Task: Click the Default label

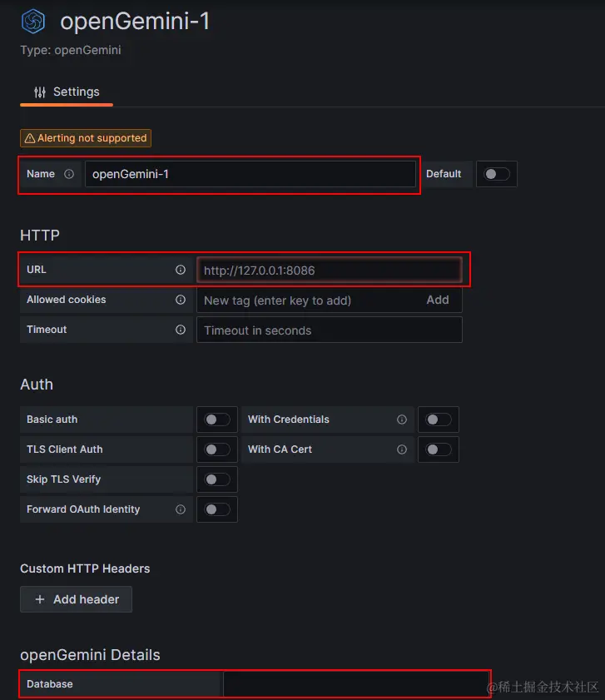Action: click(x=444, y=174)
